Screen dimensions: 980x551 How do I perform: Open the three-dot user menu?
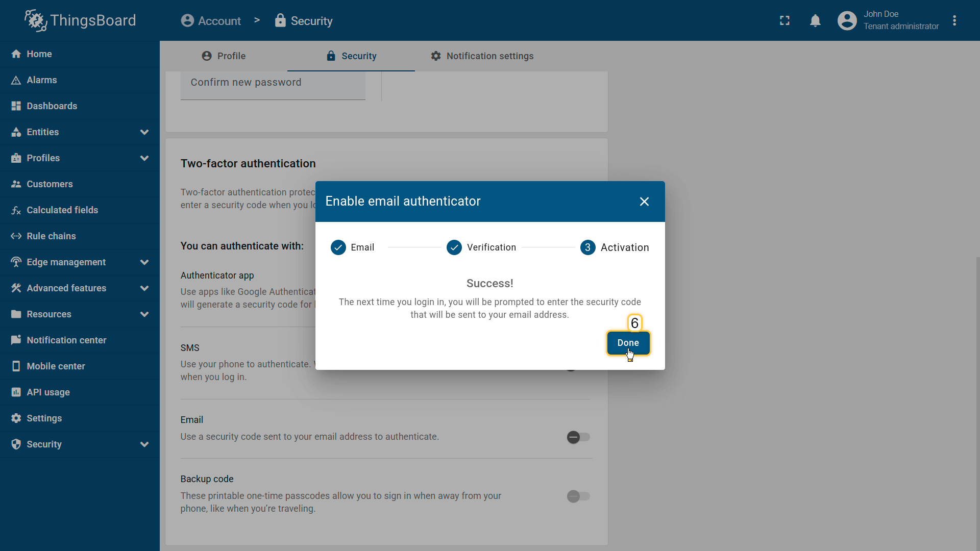tap(954, 21)
